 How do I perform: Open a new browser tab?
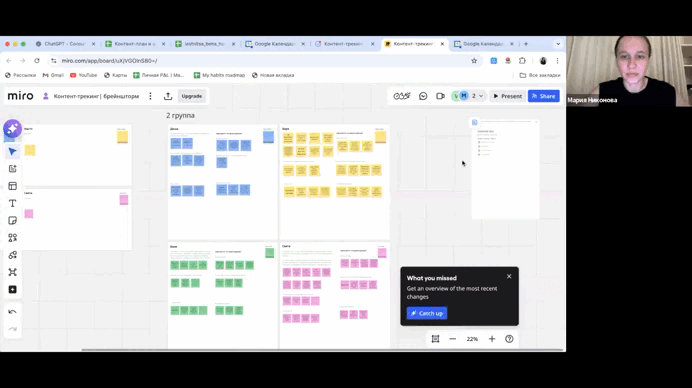pos(526,44)
